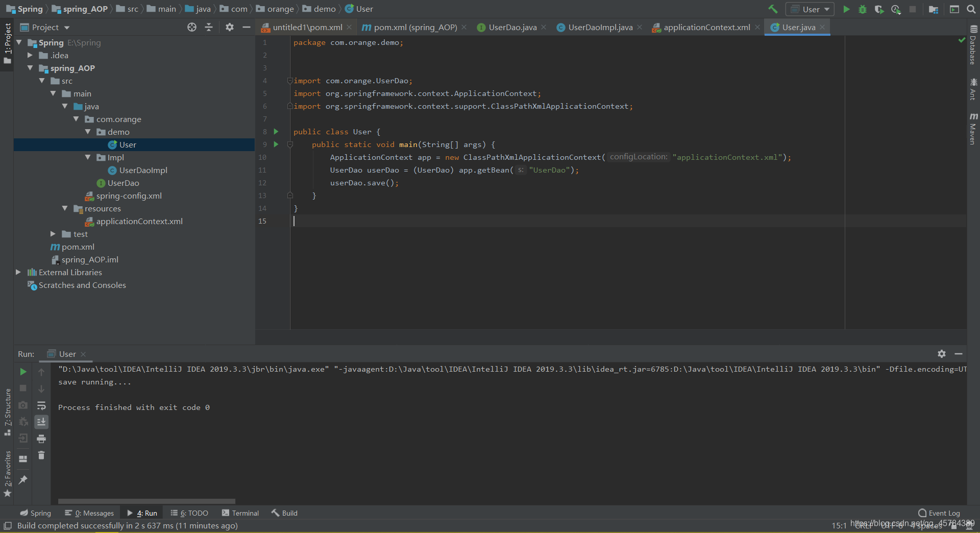Rerun 'User' in the Run panel
Image resolution: width=980 pixels, height=533 pixels.
23,372
